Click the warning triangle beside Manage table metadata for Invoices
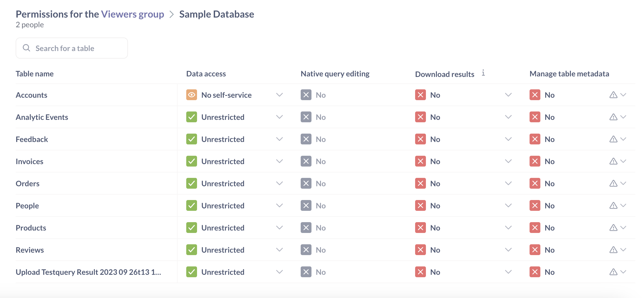 click(613, 161)
